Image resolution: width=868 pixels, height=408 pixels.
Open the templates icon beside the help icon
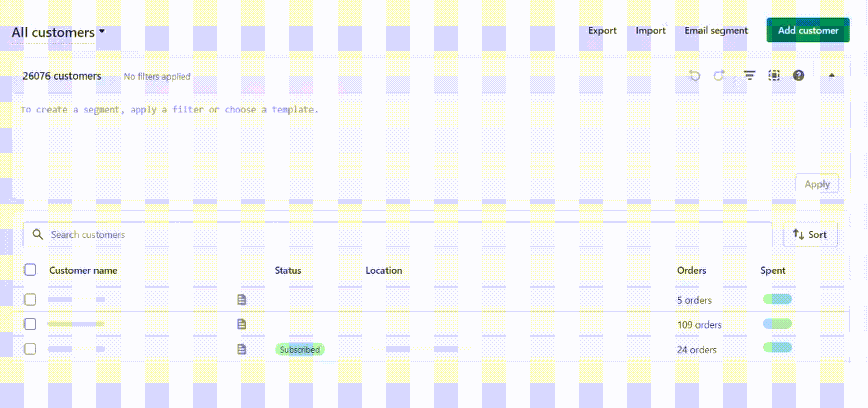[774, 75]
